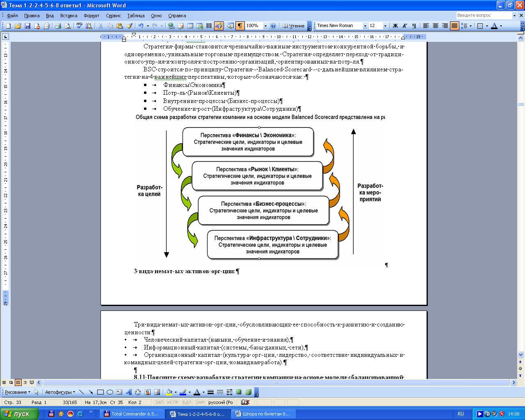The image size is (525, 420).
Task: Open the Правка menu
Action: (x=32, y=16)
